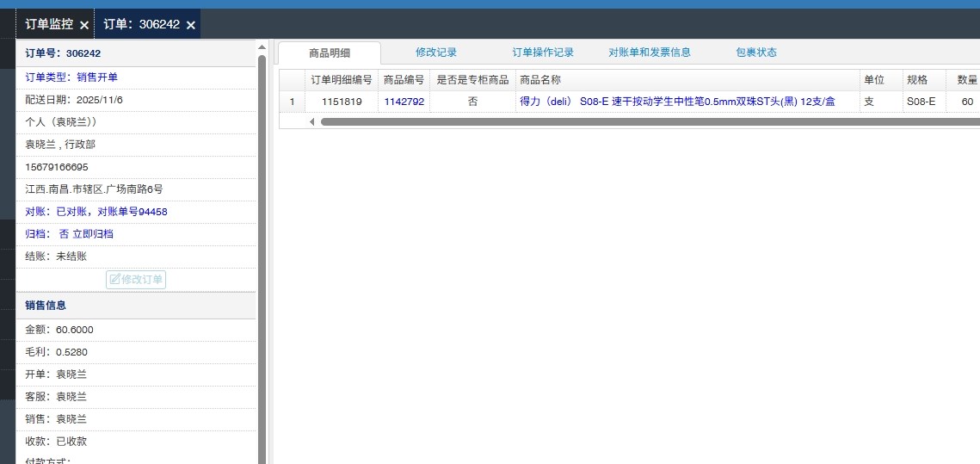The height and width of the screenshot is (464, 980).
Task: Open the 订单操作记录 tab
Action: coord(543,53)
